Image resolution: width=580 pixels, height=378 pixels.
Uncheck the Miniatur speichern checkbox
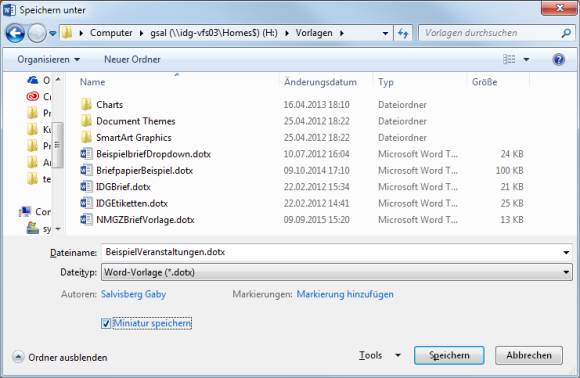[x=106, y=323]
